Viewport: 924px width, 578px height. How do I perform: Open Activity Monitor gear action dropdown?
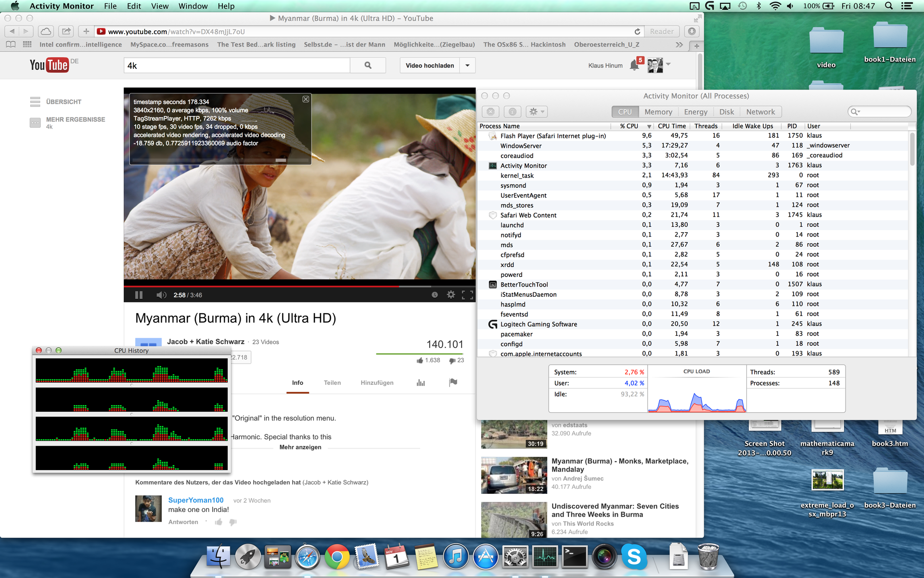tap(537, 112)
